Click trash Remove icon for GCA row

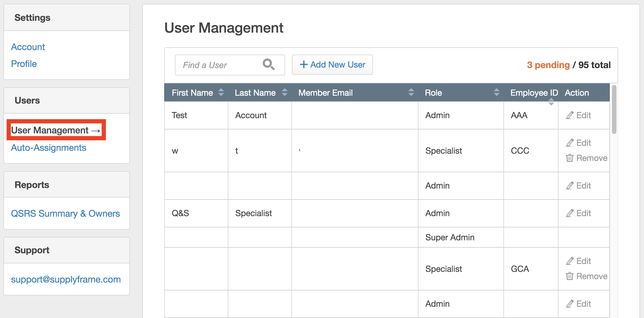coord(570,276)
